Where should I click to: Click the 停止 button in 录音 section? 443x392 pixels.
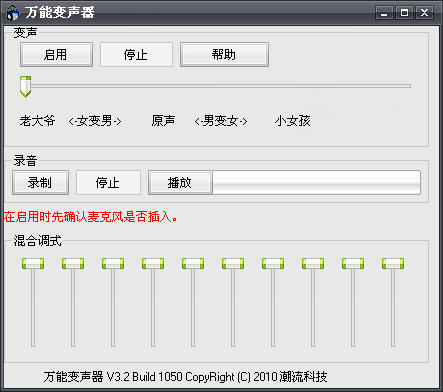108,182
